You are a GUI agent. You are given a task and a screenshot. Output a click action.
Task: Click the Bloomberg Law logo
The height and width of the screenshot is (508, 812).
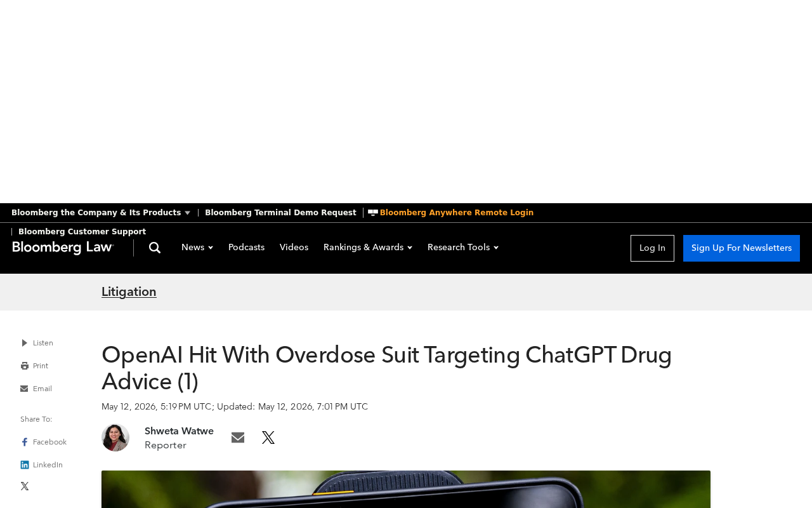click(x=63, y=248)
